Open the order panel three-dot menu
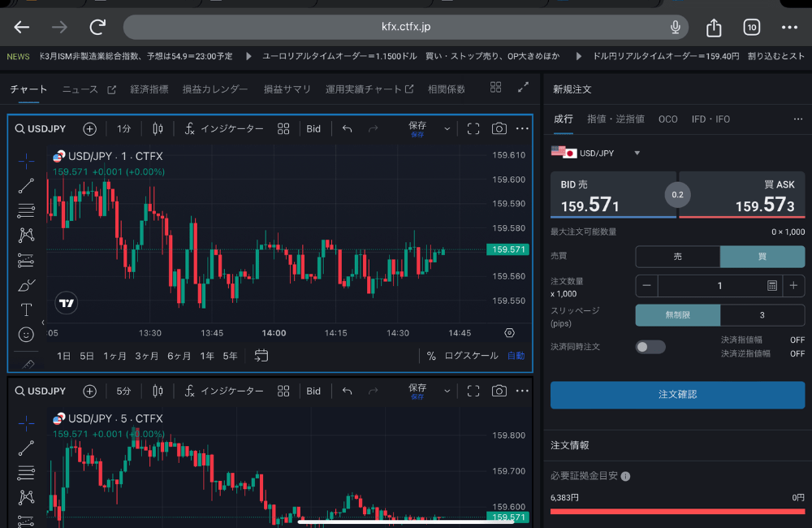The height and width of the screenshot is (528, 812). coord(798,119)
